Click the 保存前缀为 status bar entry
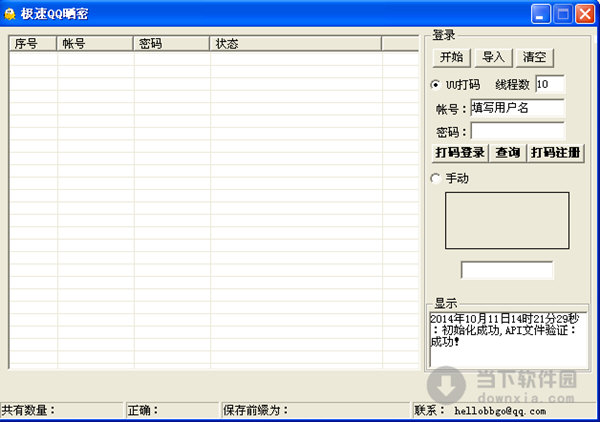This screenshot has height=422, width=600. (316, 411)
